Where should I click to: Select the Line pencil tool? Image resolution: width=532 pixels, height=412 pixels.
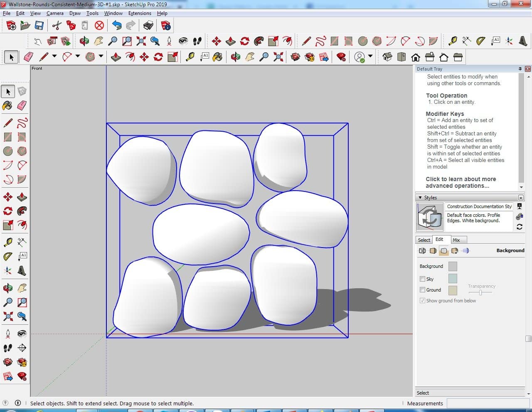point(7,123)
